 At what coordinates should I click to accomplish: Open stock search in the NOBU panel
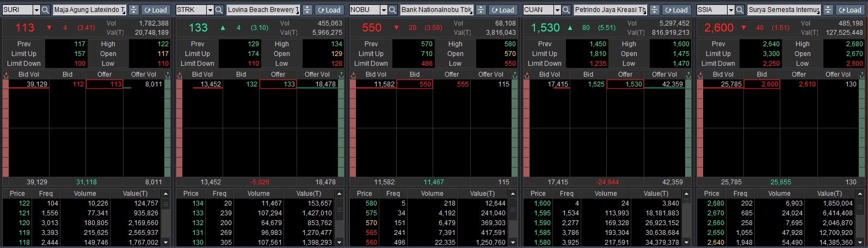click(x=393, y=10)
